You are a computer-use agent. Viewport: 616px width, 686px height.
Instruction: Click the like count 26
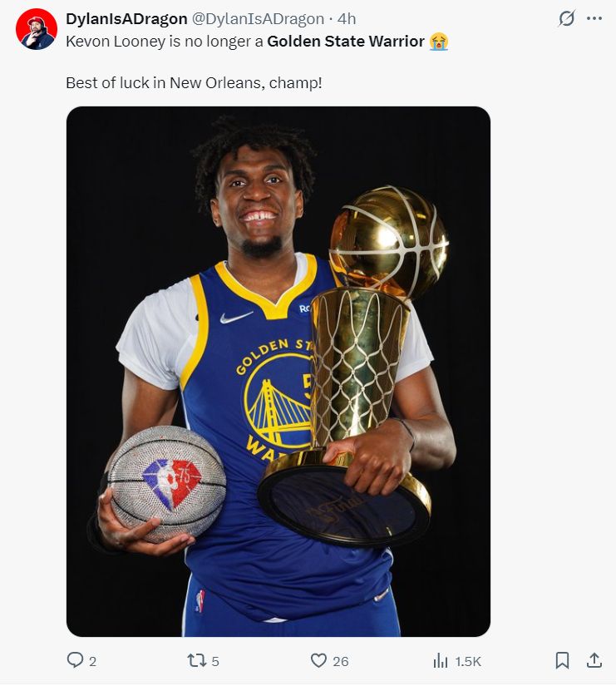pos(340,662)
